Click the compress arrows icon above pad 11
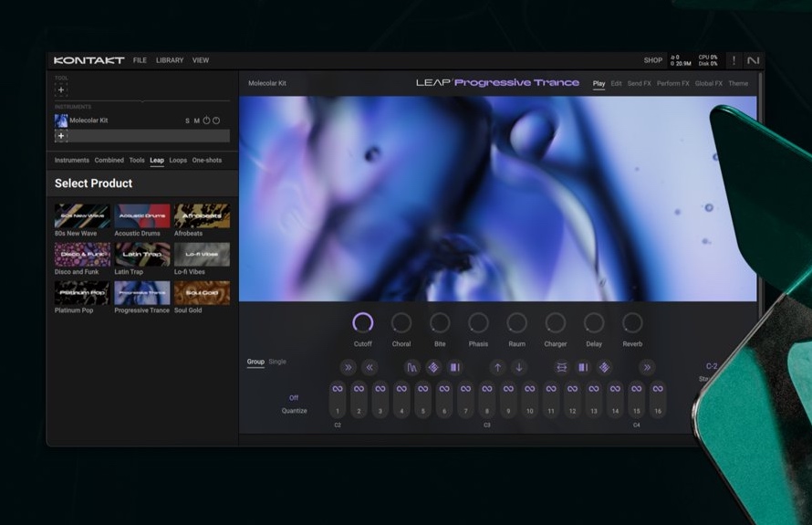 tap(561, 367)
